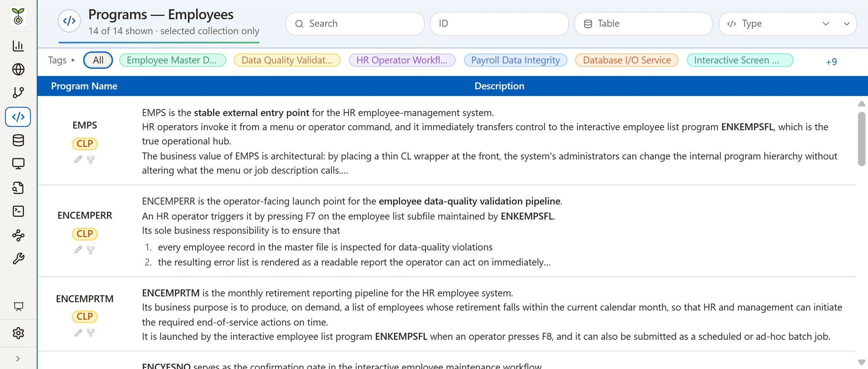
Task: Filter by Interactive Screen ... tag
Action: [740, 60]
